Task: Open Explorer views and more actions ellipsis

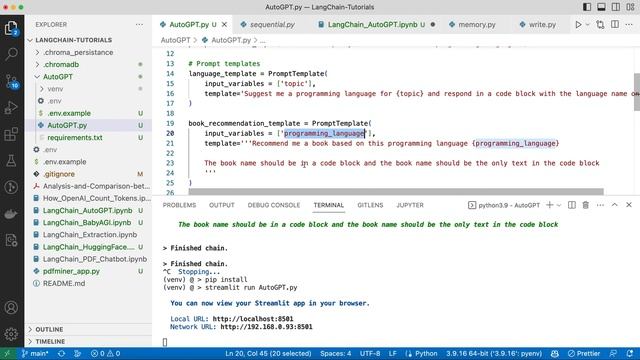Action: 139,24
